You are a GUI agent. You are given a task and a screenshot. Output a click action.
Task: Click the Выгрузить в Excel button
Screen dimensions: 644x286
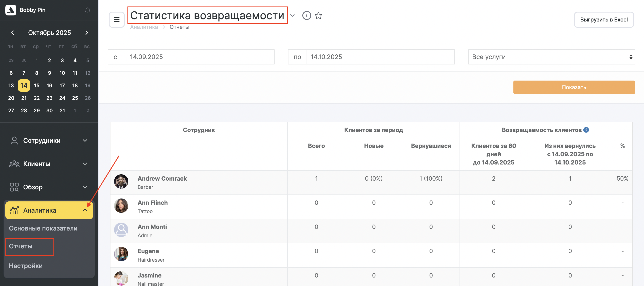point(604,19)
